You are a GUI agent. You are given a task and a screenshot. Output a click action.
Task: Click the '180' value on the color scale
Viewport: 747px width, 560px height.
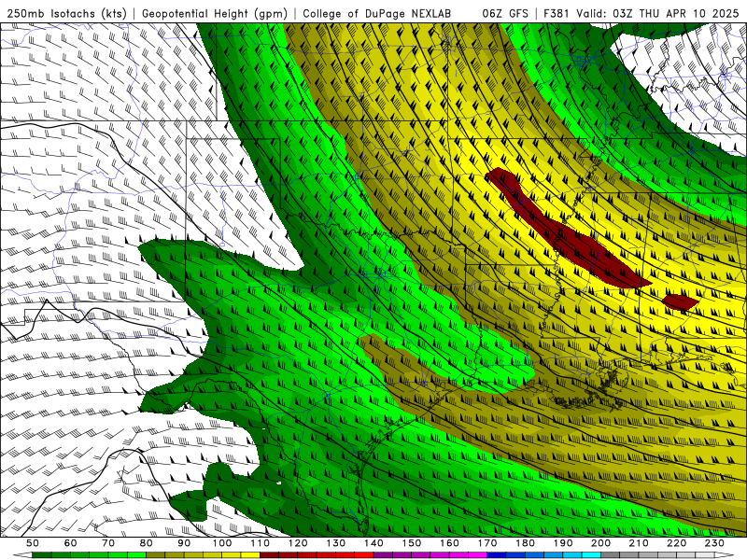[525, 543]
